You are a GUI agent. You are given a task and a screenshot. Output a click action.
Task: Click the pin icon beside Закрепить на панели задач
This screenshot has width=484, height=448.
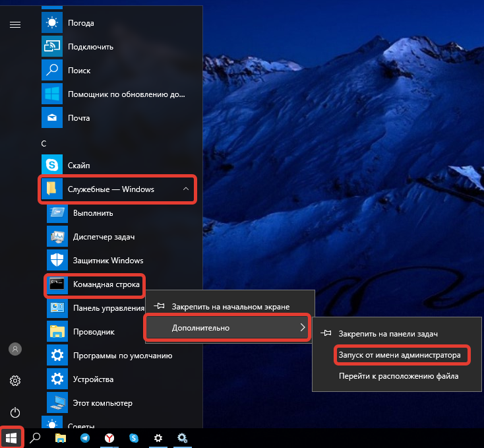(x=326, y=333)
